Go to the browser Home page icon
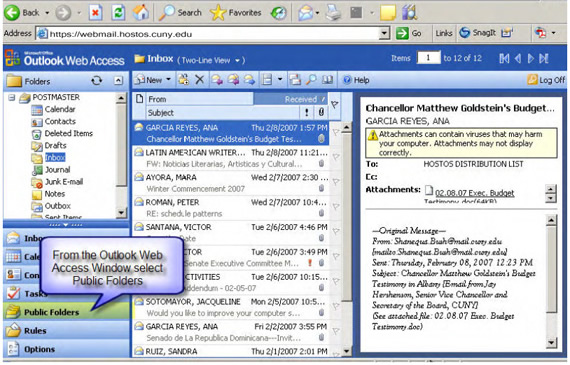Image resolution: width=570 pixels, height=365 pixels. (x=141, y=13)
